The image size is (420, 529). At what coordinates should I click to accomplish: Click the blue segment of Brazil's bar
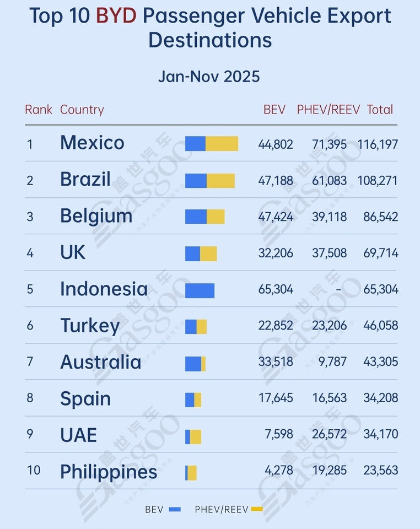pos(196,180)
